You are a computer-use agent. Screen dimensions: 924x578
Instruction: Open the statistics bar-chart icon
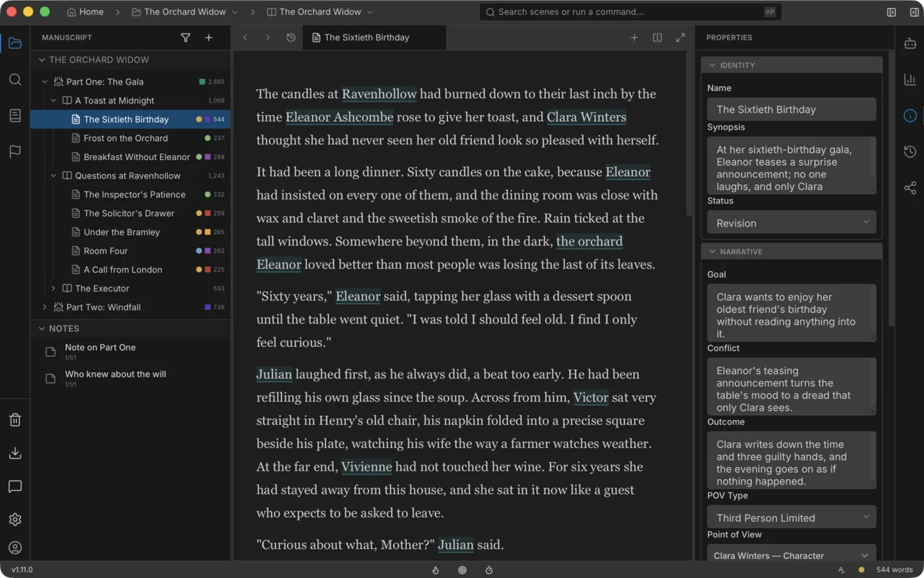[x=910, y=80]
